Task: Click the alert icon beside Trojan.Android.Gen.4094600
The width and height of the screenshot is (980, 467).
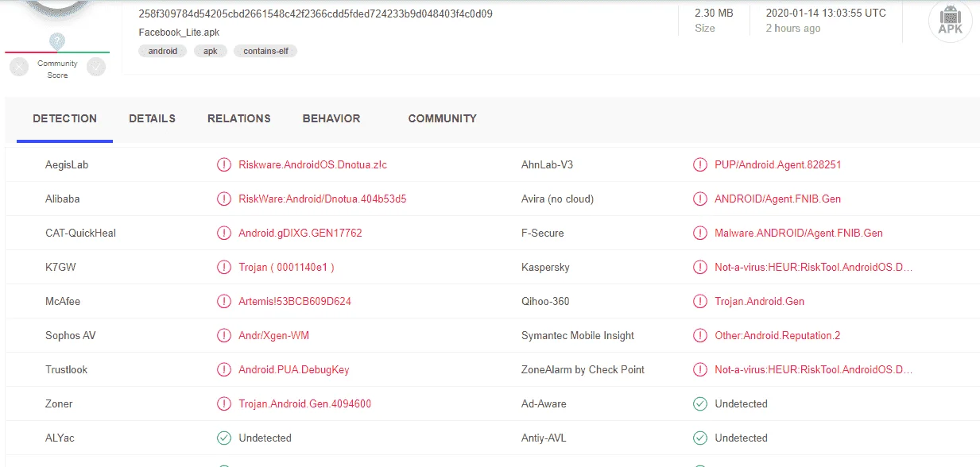Action: pyautogui.click(x=224, y=403)
